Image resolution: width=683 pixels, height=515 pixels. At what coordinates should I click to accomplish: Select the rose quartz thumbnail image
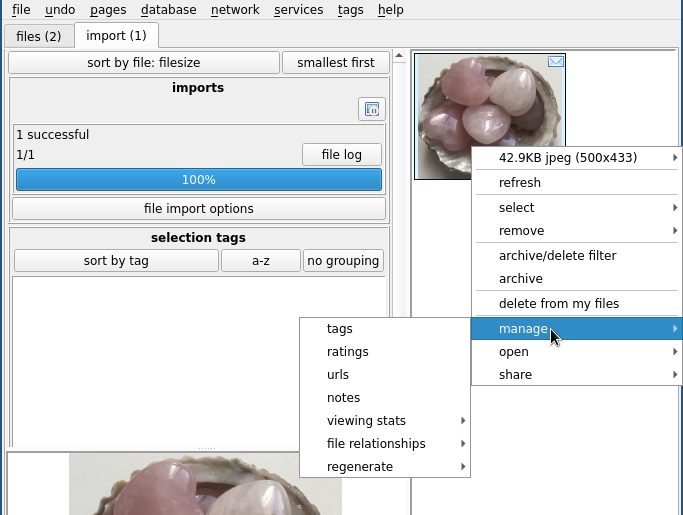click(x=450, y=110)
